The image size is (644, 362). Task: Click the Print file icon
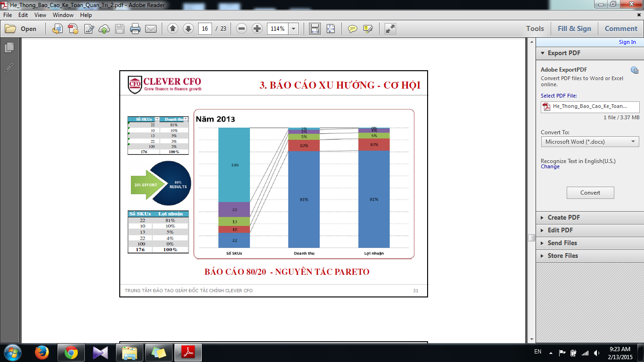coord(135,29)
